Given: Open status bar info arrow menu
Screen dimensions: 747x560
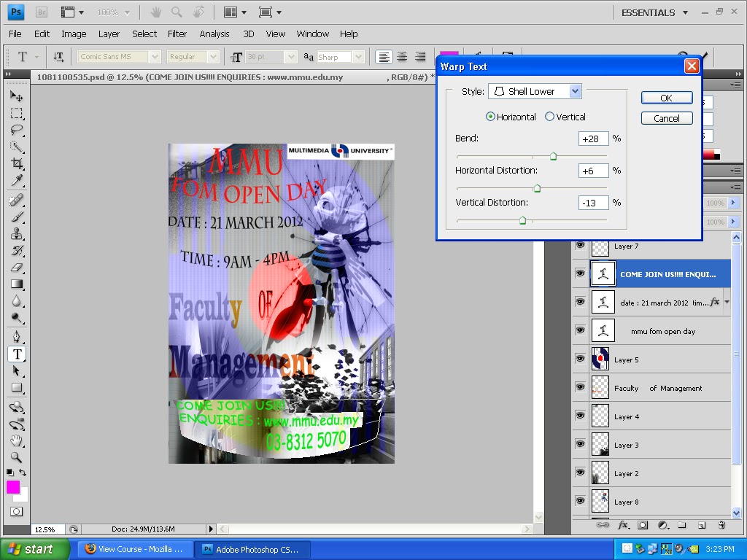Looking at the screenshot, I should point(211,529).
